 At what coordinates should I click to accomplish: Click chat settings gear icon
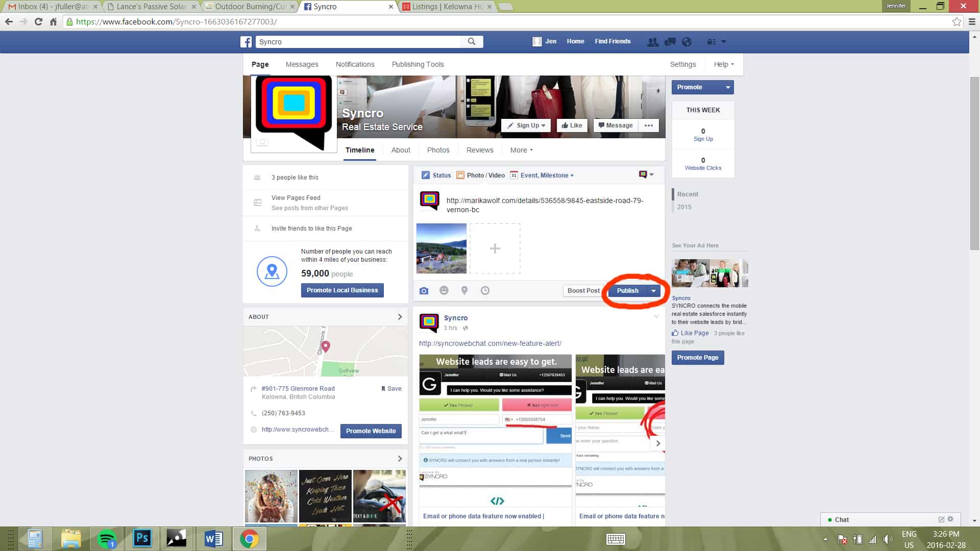[950, 519]
